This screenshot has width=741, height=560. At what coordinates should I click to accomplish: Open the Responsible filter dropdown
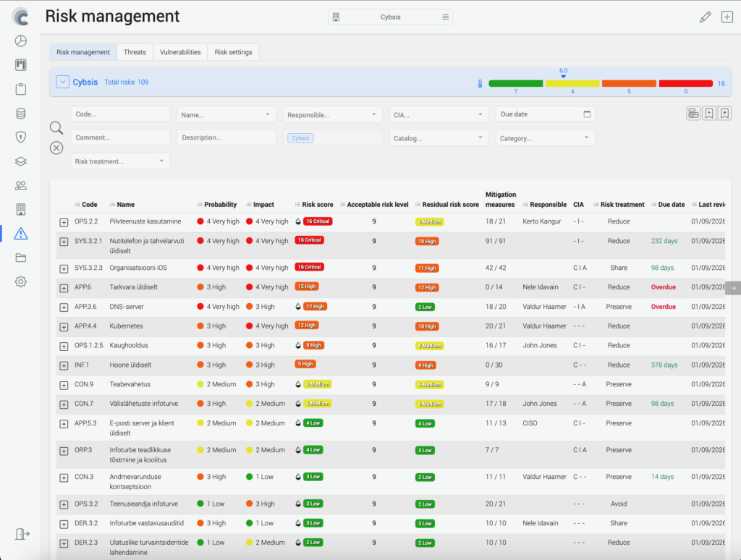(333, 114)
